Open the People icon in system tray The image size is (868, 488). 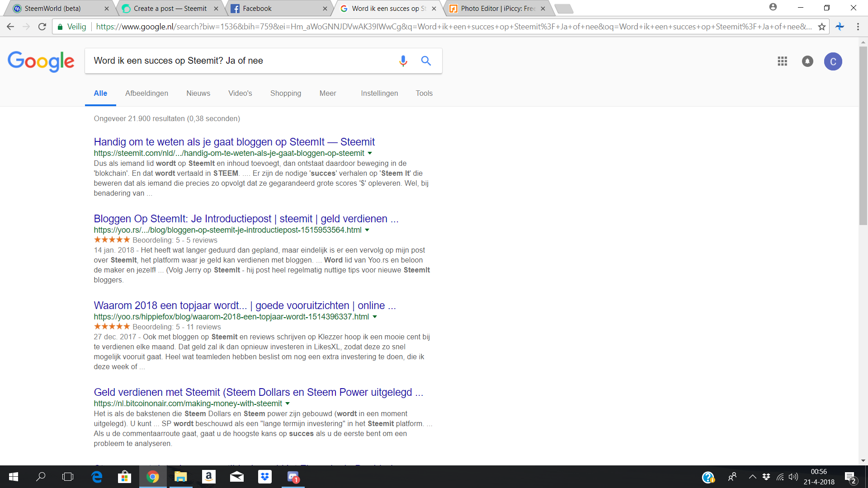click(x=732, y=477)
